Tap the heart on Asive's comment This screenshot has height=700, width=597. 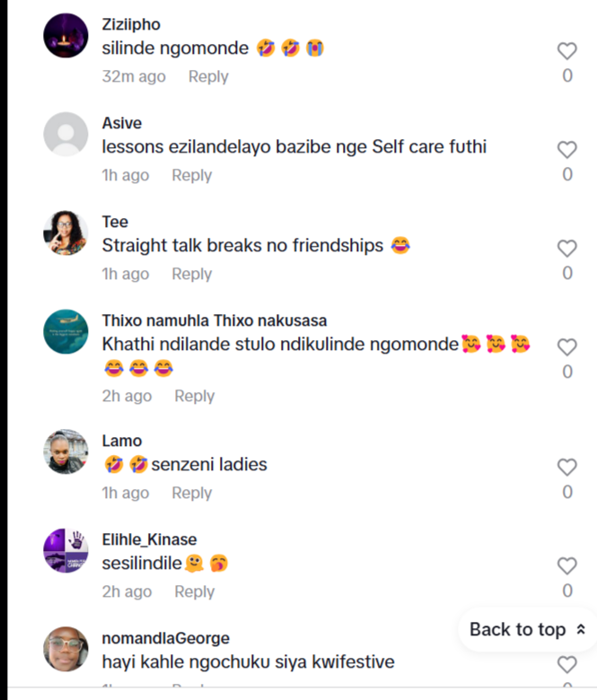[x=566, y=150]
